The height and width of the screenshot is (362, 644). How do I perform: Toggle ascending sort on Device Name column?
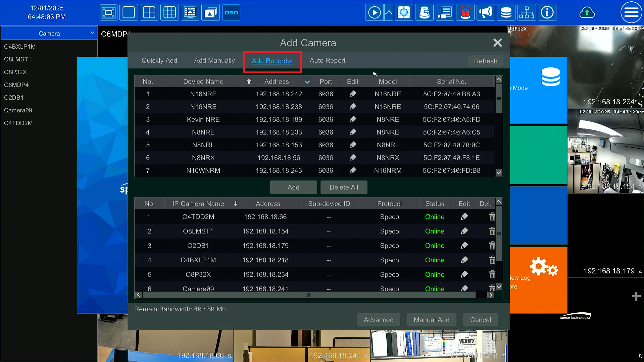pyautogui.click(x=249, y=81)
